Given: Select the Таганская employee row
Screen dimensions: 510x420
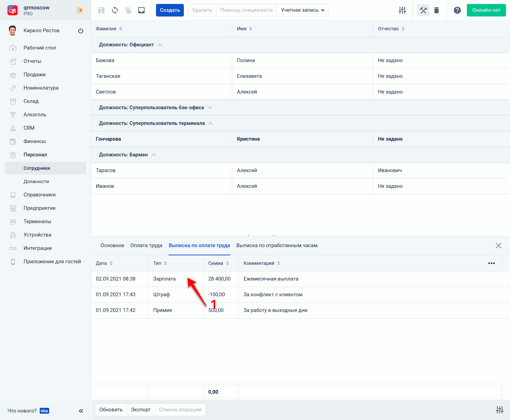Looking at the screenshot, I should point(300,76).
